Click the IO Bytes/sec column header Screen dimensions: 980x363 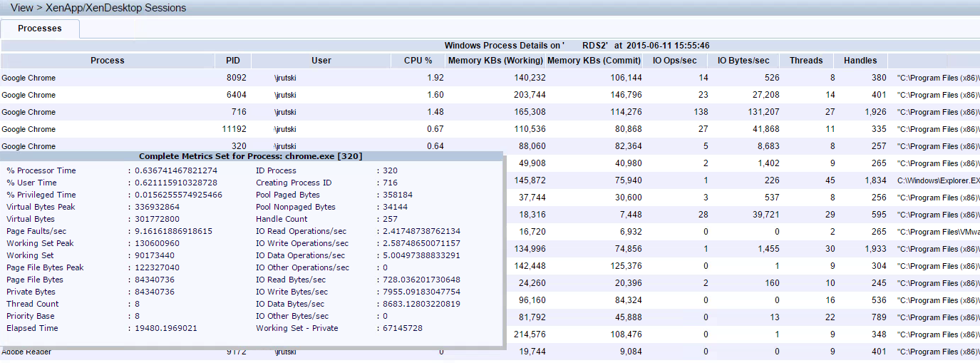(744, 61)
